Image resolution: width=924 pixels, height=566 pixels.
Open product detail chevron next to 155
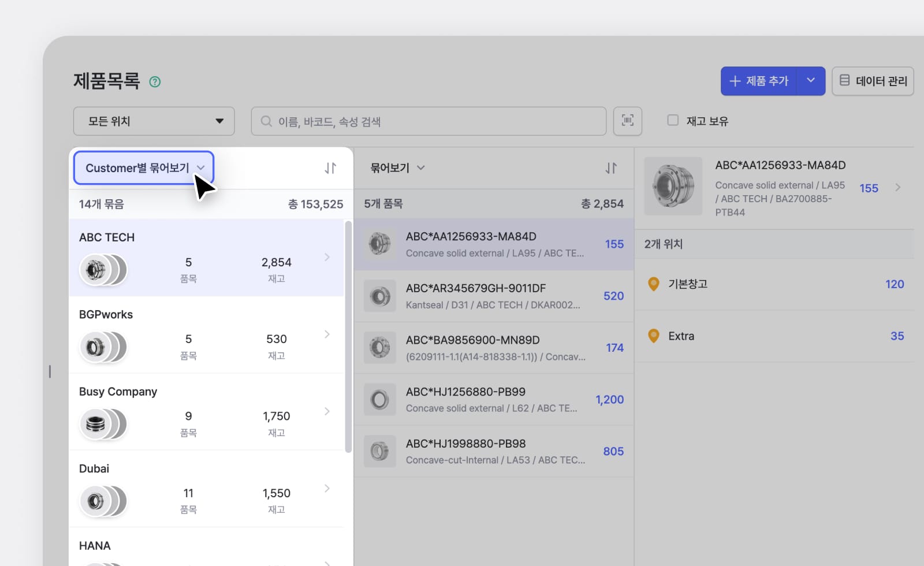(x=898, y=187)
